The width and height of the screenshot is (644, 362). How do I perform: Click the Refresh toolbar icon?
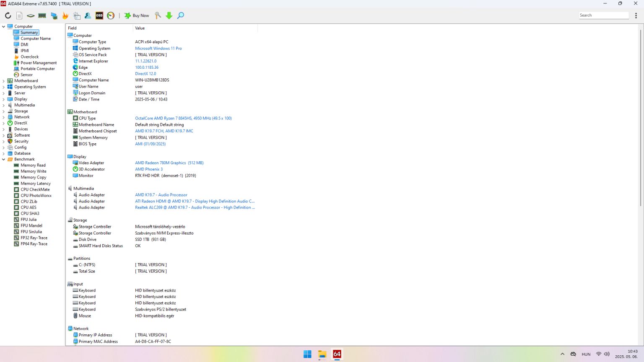click(x=8, y=16)
